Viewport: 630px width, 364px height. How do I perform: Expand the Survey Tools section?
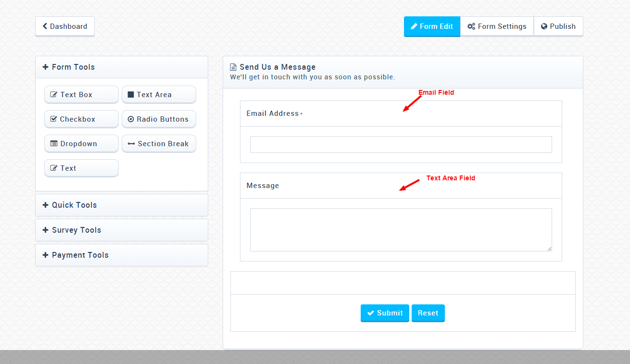(76, 230)
